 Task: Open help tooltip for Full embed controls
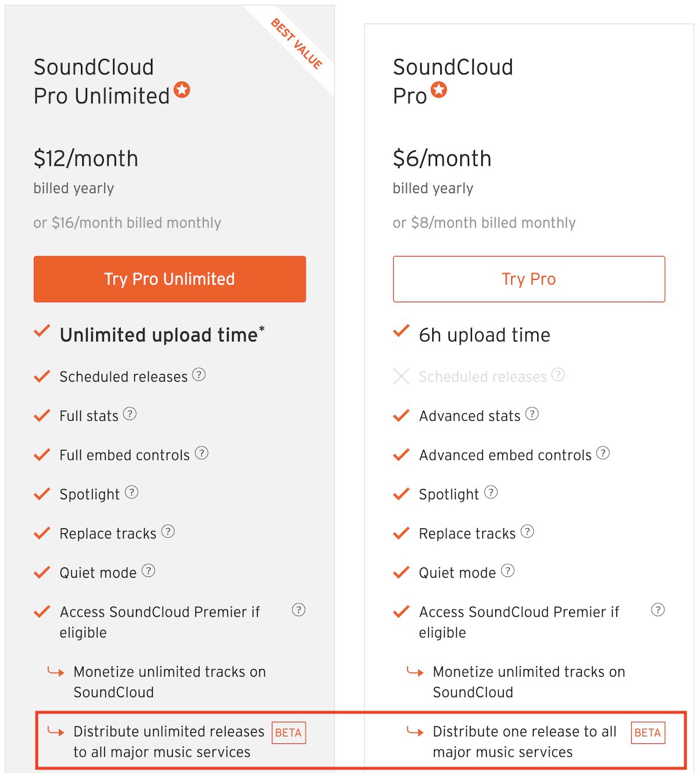coord(201,454)
